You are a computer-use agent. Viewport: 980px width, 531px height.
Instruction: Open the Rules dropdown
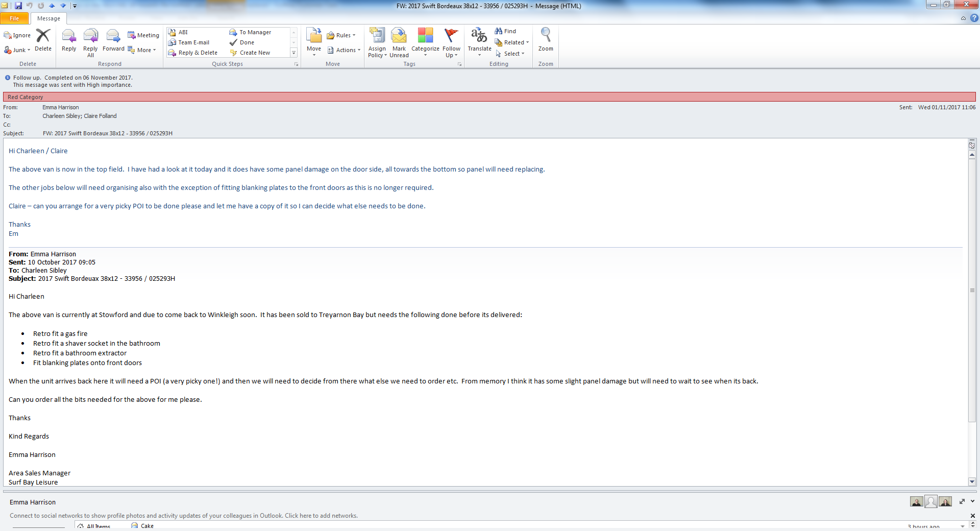click(x=341, y=35)
